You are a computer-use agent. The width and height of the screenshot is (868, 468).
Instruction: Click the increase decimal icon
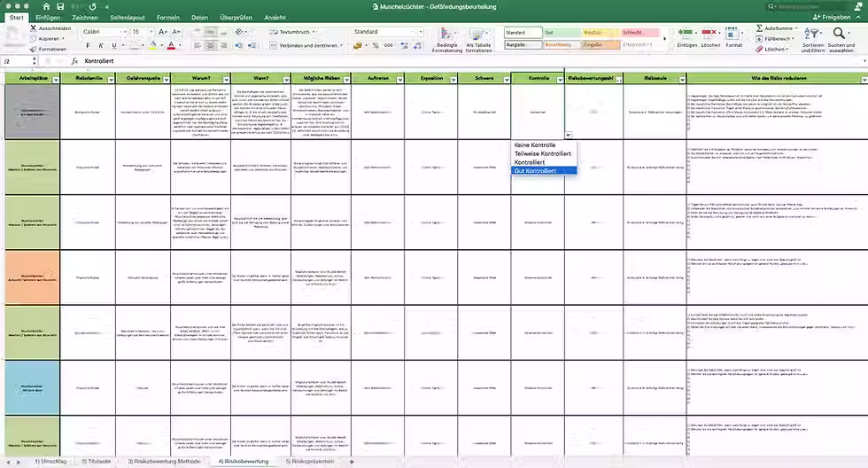(x=404, y=45)
